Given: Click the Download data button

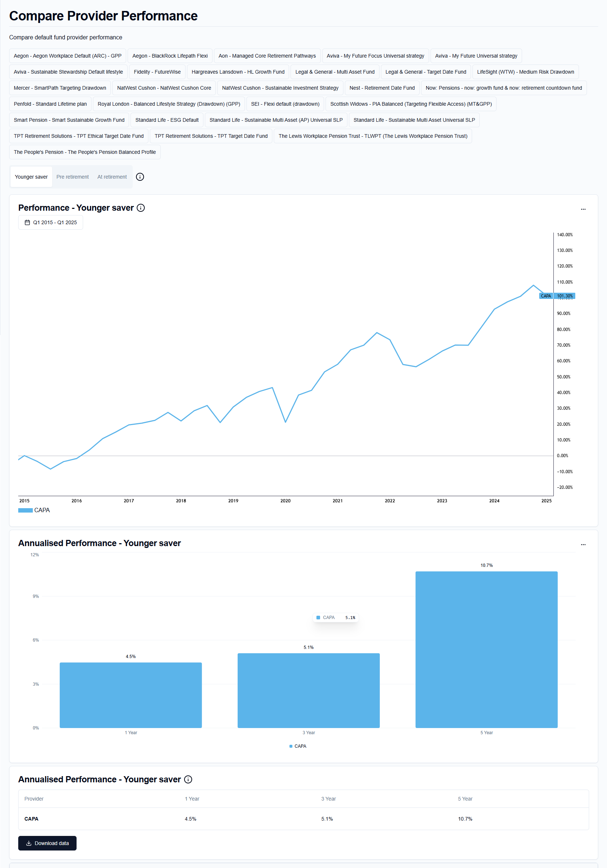Looking at the screenshot, I should (x=47, y=843).
